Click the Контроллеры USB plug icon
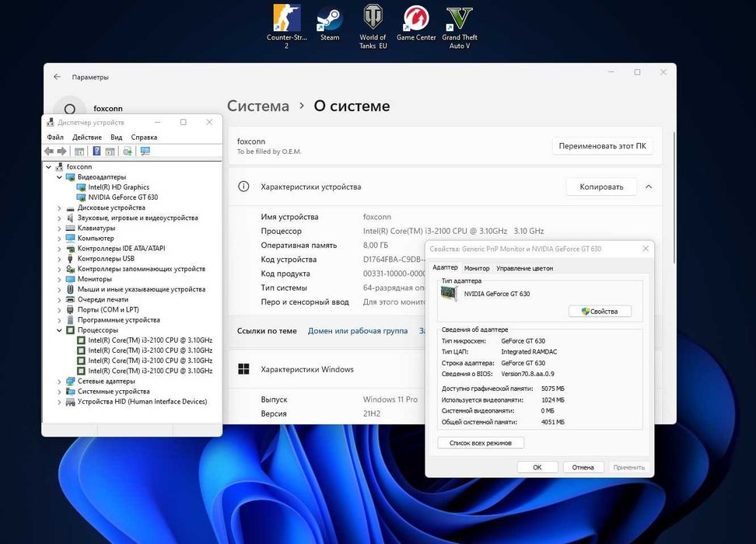Viewport: 756px width, 544px height. click(71, 259)
